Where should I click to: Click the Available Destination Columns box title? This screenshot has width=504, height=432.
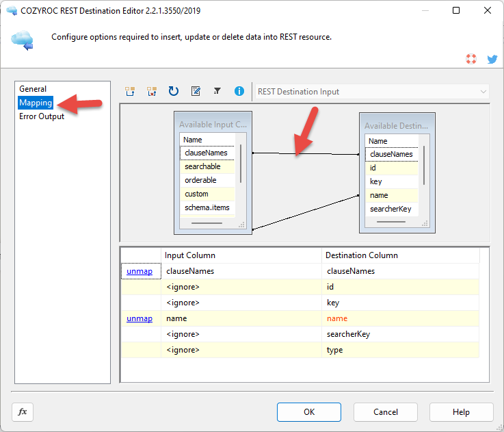coord(397,126)
